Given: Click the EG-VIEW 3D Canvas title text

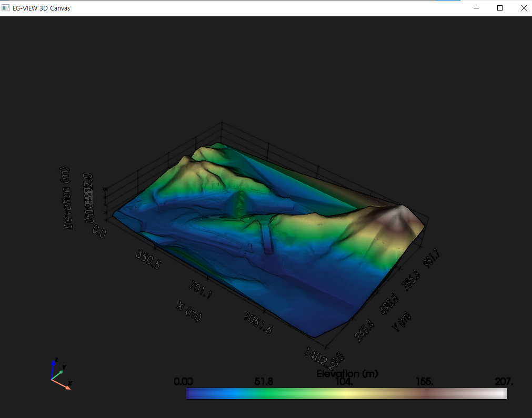Looking at the screenshot, I should point(42,8).
